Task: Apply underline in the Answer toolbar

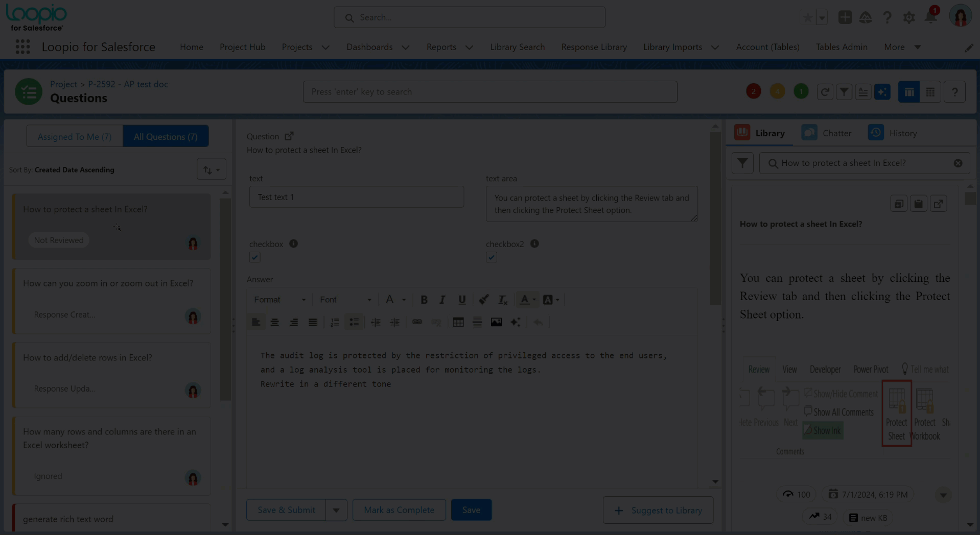Action: click(x=462, y=300)
